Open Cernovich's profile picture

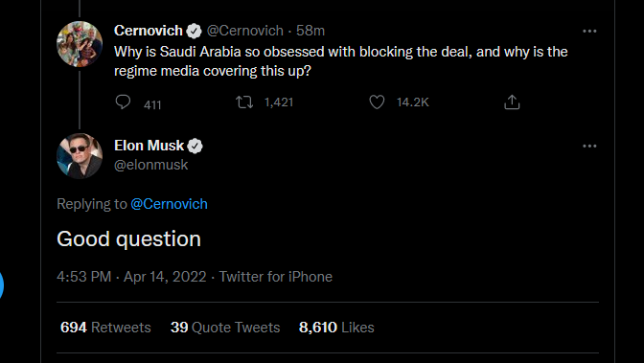click(x=80, y=44)
